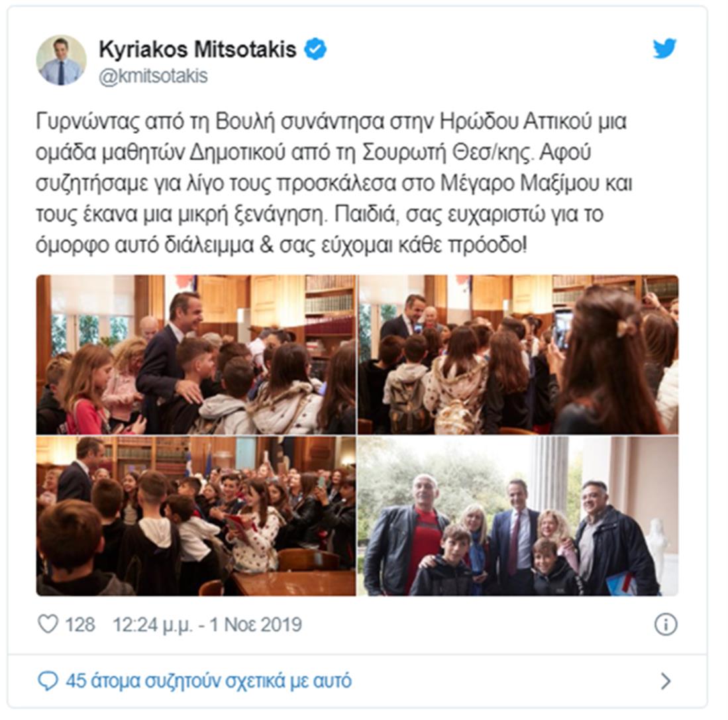Open Kyriakos Mitsotakis profile avatar
The height and width of the screenshot is (720, 728).
click(62, 60)
